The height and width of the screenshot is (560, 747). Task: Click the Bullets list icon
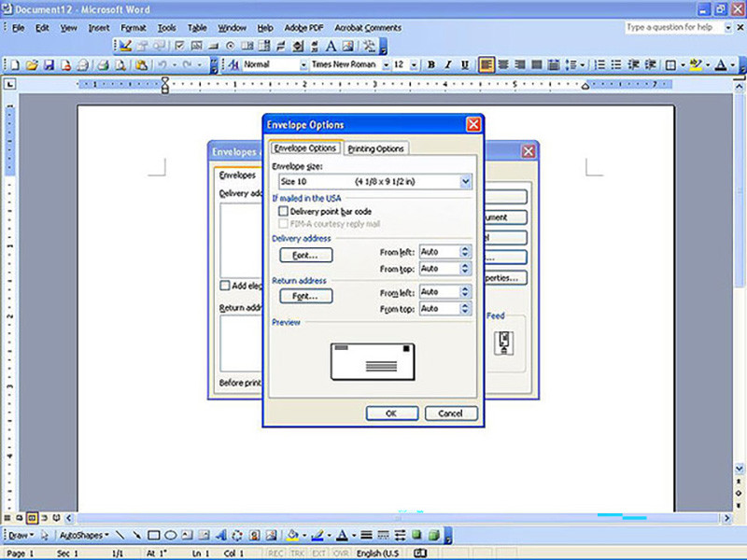click(x=616, y=64)
